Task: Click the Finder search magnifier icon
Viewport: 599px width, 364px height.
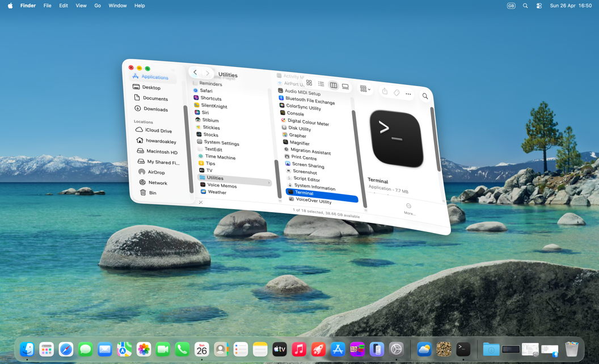Action: point(425,96)
